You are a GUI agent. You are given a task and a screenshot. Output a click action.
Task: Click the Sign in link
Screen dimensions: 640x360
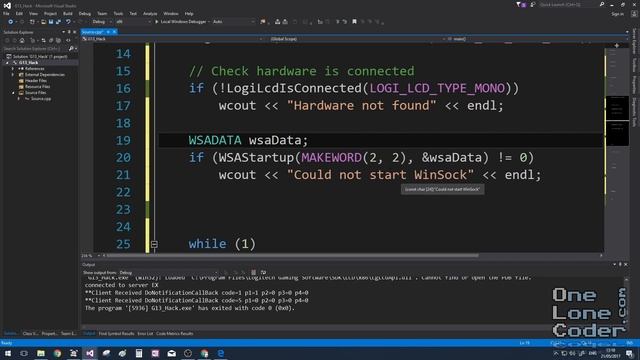click(x=617, y=14)
